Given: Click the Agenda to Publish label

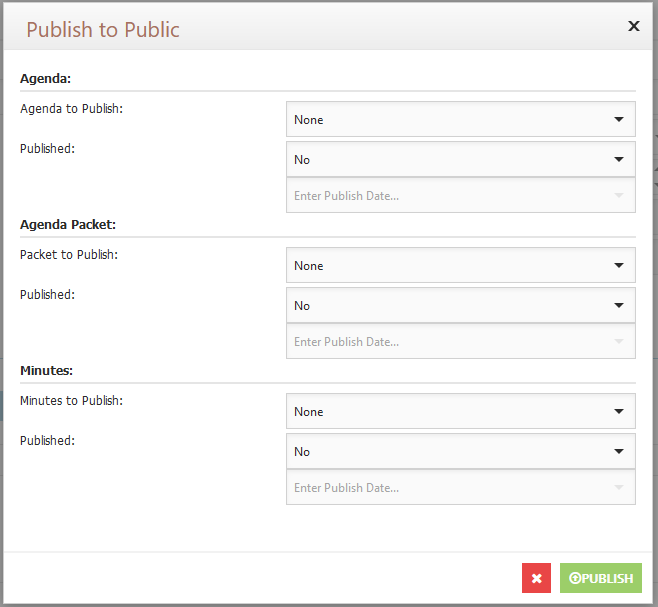Looking at the screenshot, I should (x=72, y=108).
